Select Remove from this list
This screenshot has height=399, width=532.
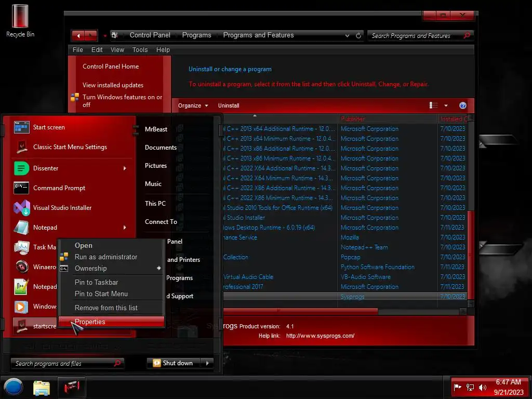(x=111, y=308)
